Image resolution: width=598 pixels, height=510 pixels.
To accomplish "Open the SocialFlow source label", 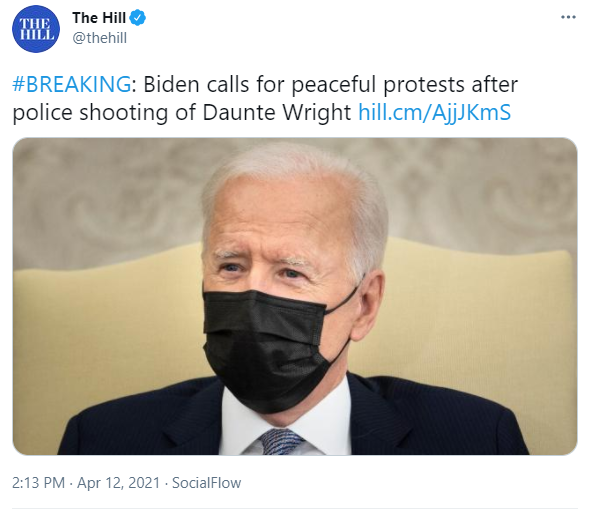I will [206, 483].
